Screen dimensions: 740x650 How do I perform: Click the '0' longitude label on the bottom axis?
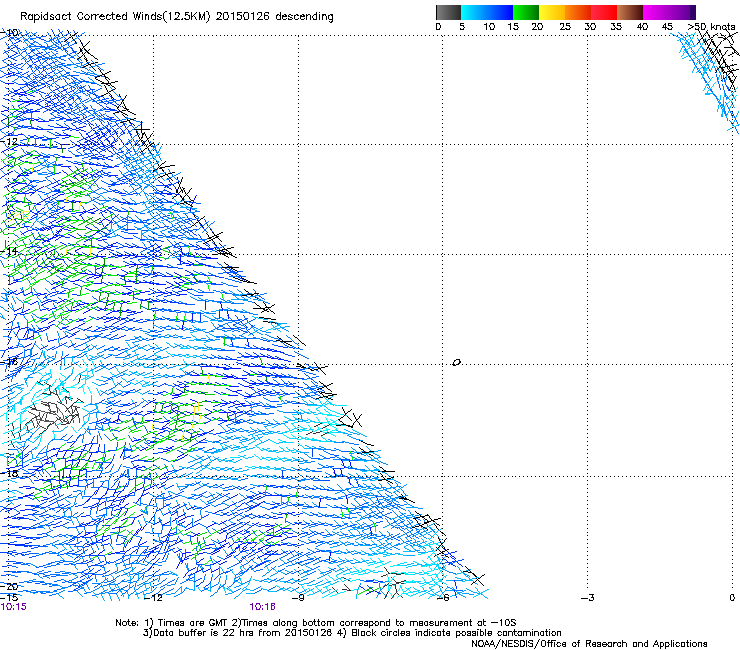(732, 598)
